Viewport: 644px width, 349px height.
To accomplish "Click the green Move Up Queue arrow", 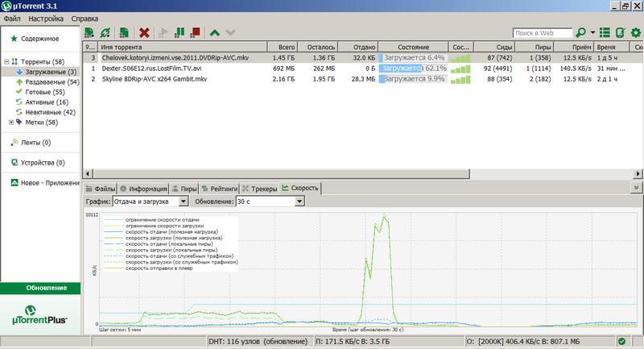I will coord(214,32).
